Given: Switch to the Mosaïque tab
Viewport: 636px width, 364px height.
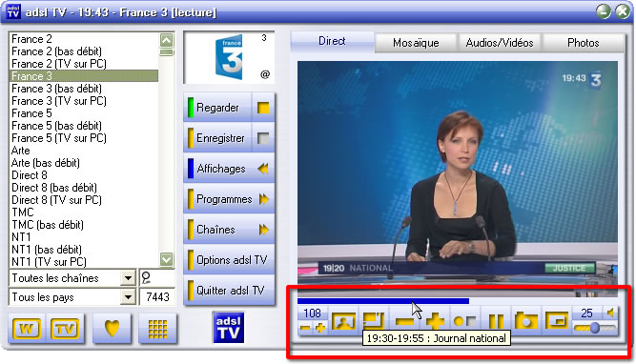Looking at the screenshot, I should click(416, 43).
